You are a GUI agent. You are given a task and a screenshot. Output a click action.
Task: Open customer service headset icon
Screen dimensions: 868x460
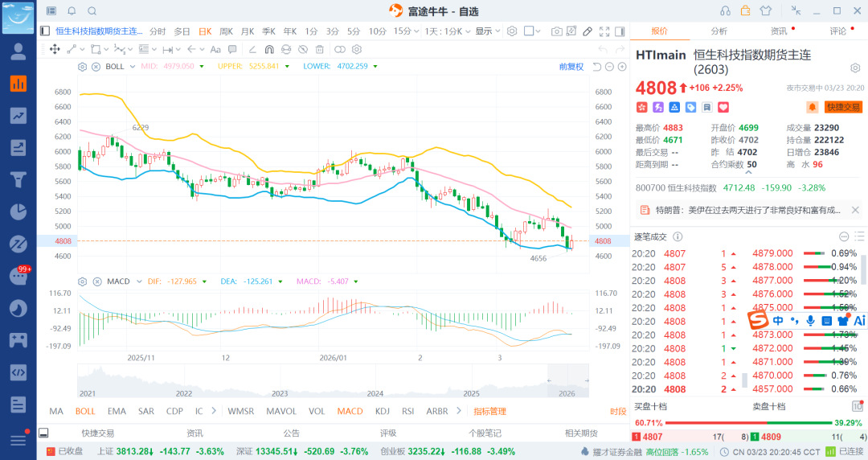(725, 11)
